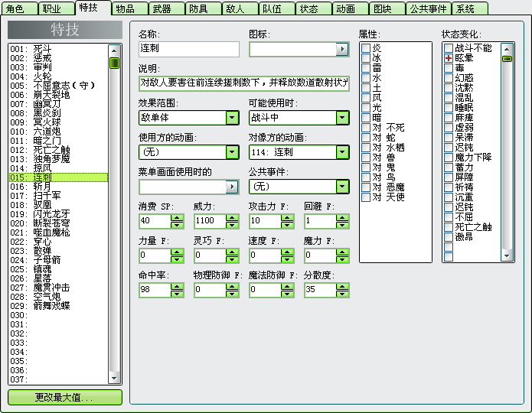Viewport: 532px width, 413px height.
Task: Click the 命中率 value field showing 98
Action: (155, 290)
